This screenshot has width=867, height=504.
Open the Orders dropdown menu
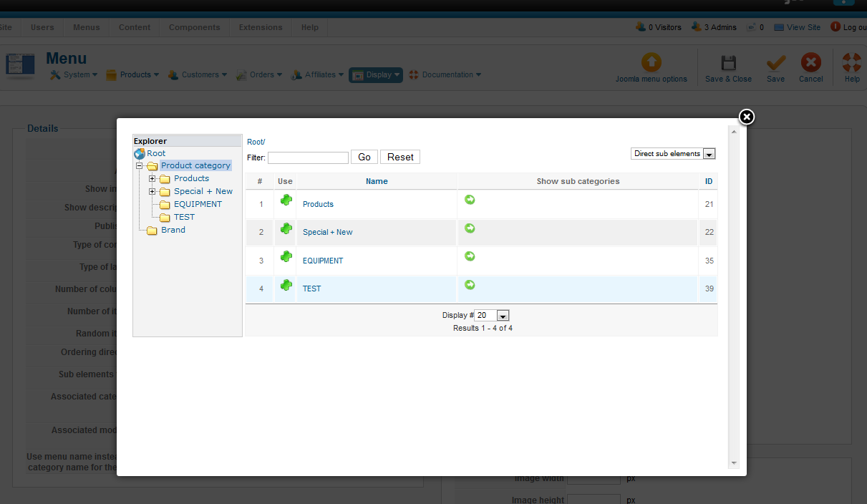(x=259, y=74)
